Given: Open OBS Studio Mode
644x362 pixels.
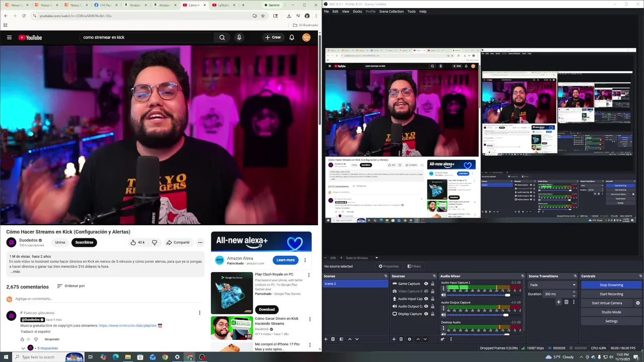Looking at the screenshot, I should click(611, 312).
